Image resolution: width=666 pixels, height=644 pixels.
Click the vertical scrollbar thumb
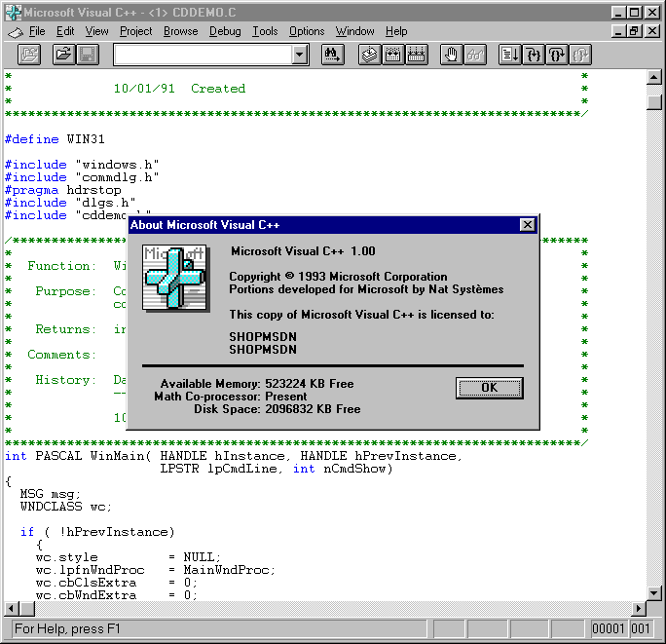(x=653, y=102)
